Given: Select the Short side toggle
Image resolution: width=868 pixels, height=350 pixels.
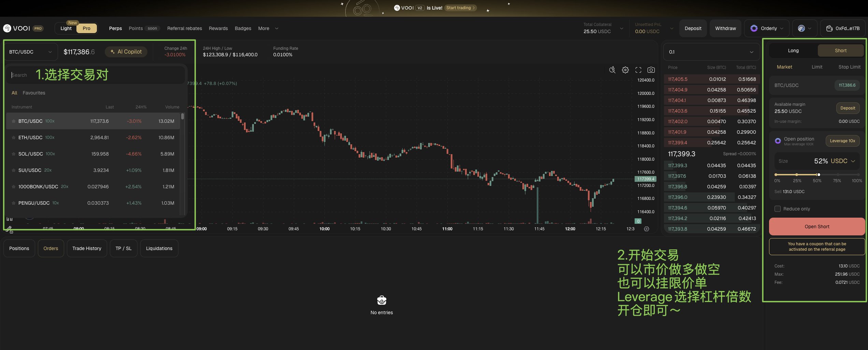Looking at the screenshot, I should (x=840, y=50).
